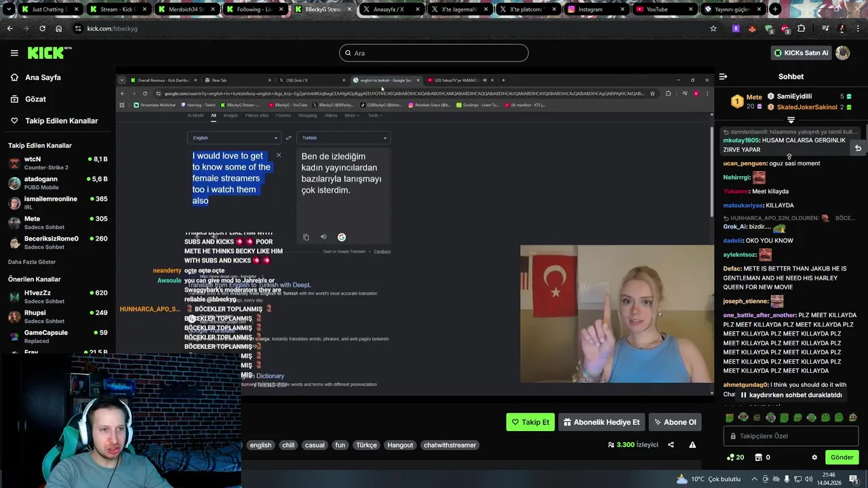Open Rhupsi recommended channel
868x488 pixels.
pos(58,317)
